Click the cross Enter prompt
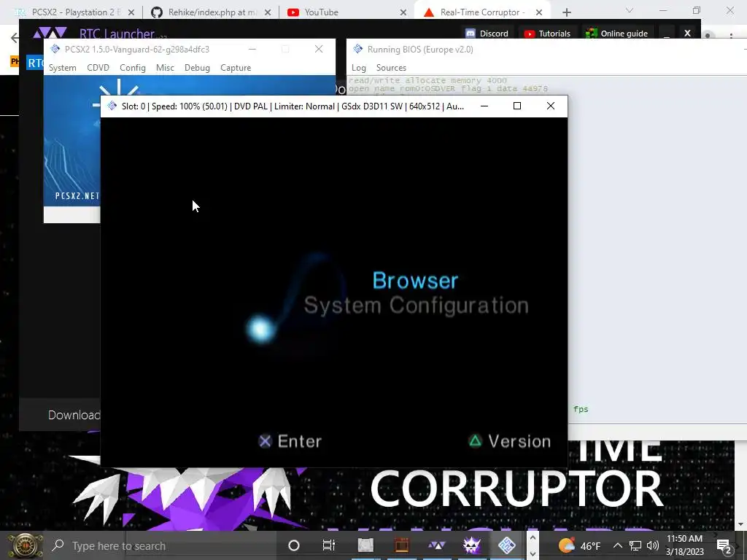 [x=290, y=441]
